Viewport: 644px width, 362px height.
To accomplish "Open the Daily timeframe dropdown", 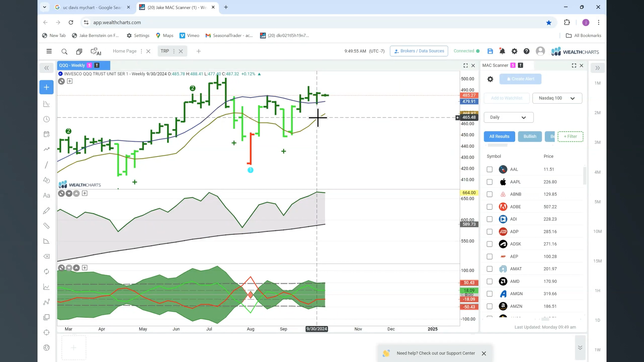I will 508,117.
